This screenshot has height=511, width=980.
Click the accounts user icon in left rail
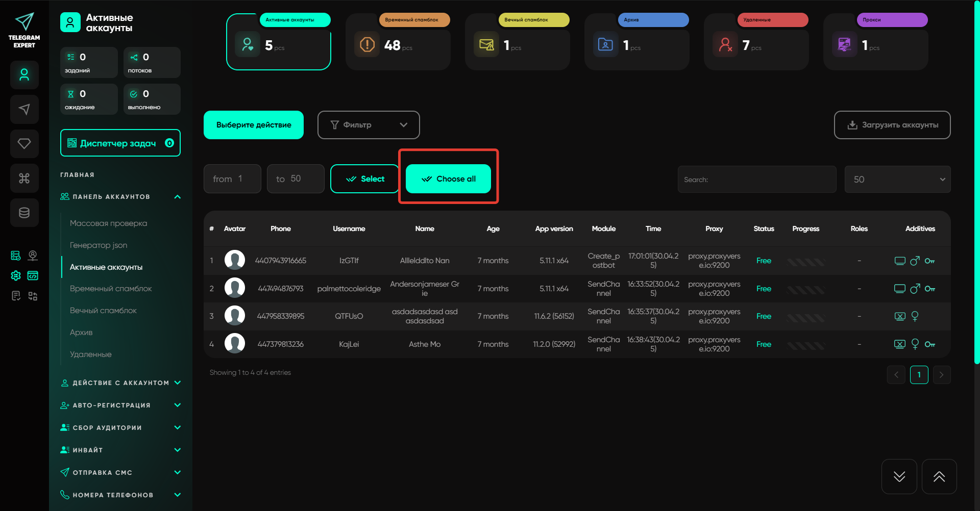[x=24, y=75]
